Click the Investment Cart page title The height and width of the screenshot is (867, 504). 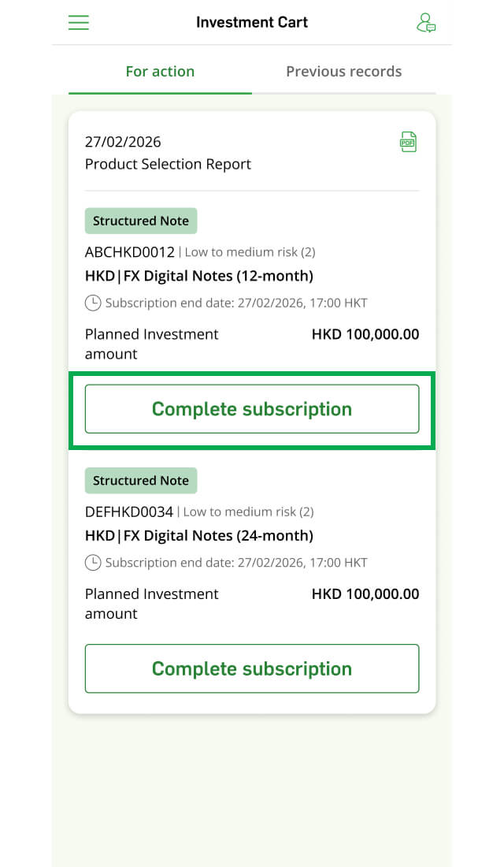(x=252, y=22)
